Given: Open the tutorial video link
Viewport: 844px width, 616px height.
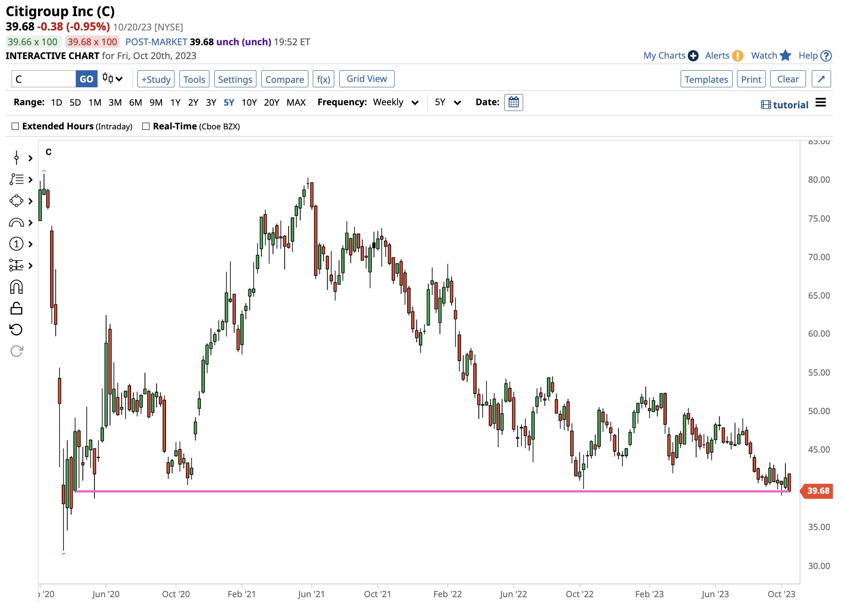Looking at the screenshot, I should tap(785, 105).
